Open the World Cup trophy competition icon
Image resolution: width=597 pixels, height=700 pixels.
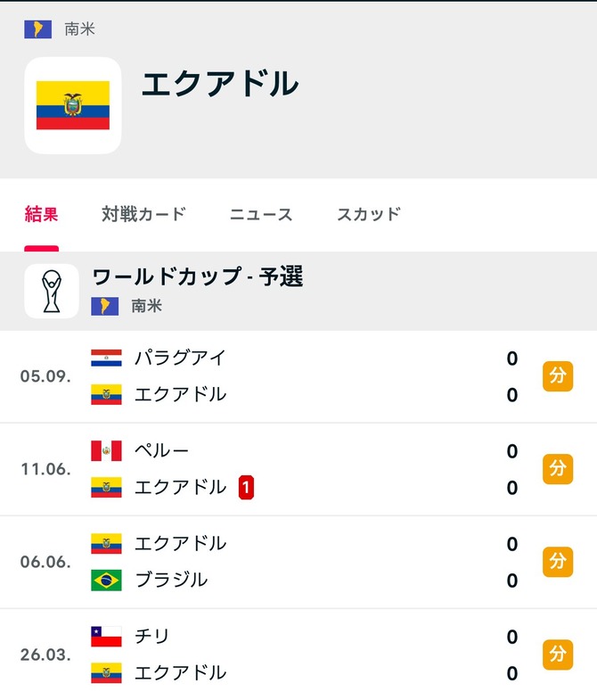52,291
